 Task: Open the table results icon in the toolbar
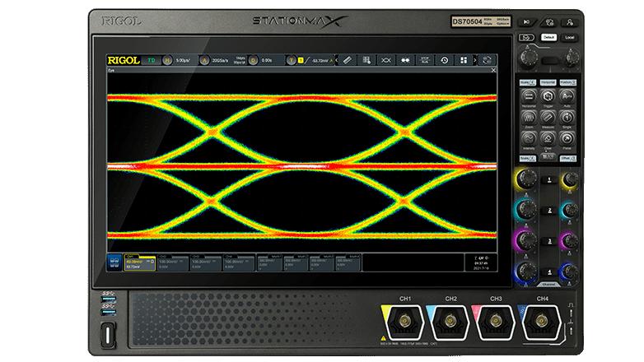366,60
